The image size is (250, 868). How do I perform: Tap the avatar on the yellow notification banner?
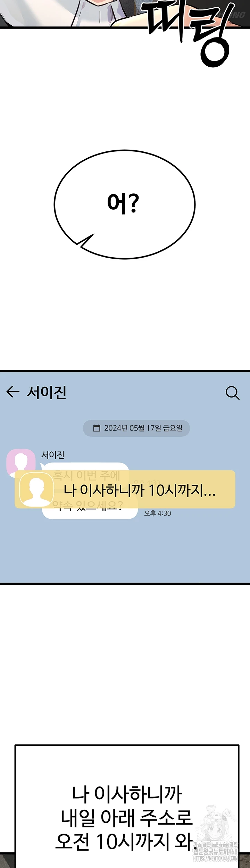(x=36, y=489)
